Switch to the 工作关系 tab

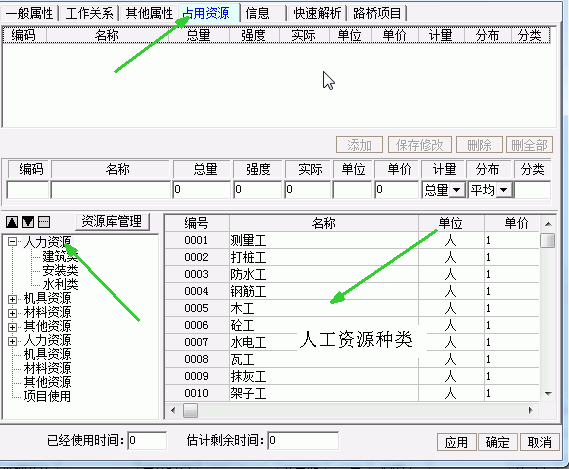(x=89, y=13)
